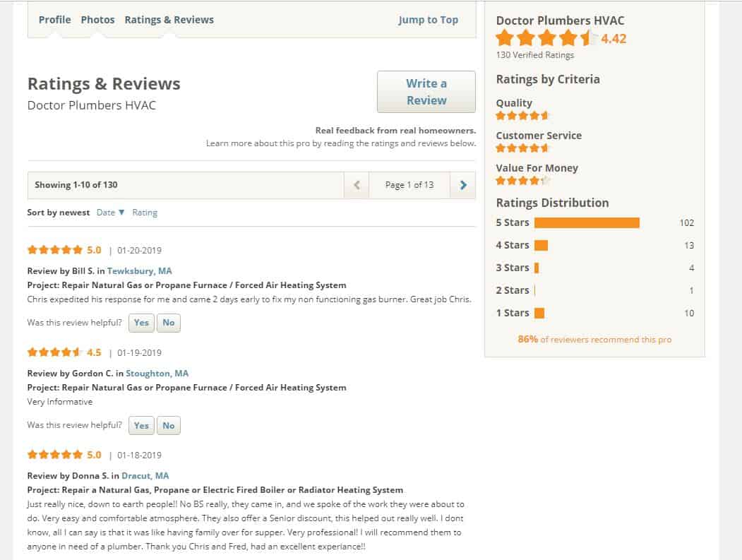The height and width of the screenshot is (560, 742).
Task: Mark Bill S.'s review as helpful with Yes
Action: 140,322
